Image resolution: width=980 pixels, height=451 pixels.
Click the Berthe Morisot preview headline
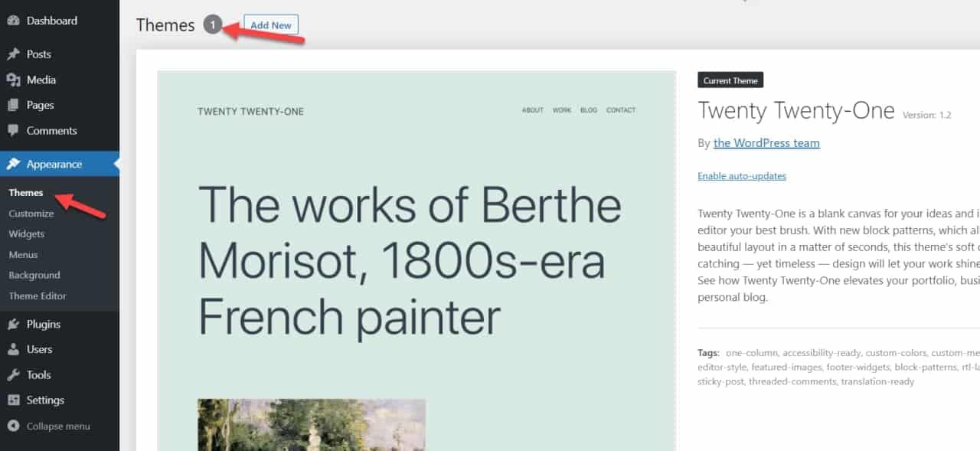pyautogui.click(x=410, y=260)
